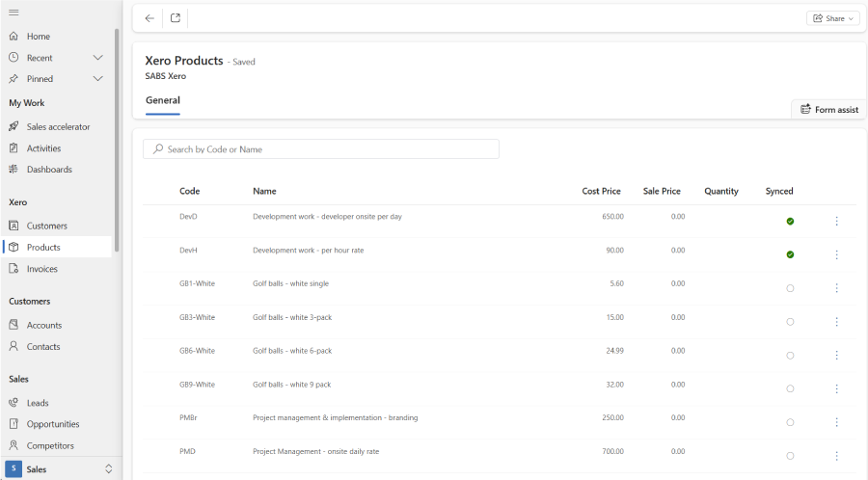The height and width of the screenshot is (480, 868).
Task: Open more options for PMBr row
Action: (836, 422)
